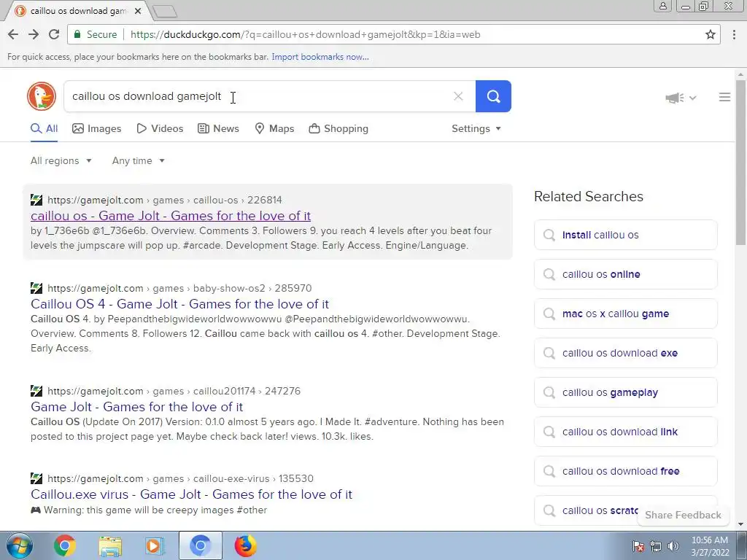Click the megaphone spread icon
The image size is (747, 560).
click(675, 98)
